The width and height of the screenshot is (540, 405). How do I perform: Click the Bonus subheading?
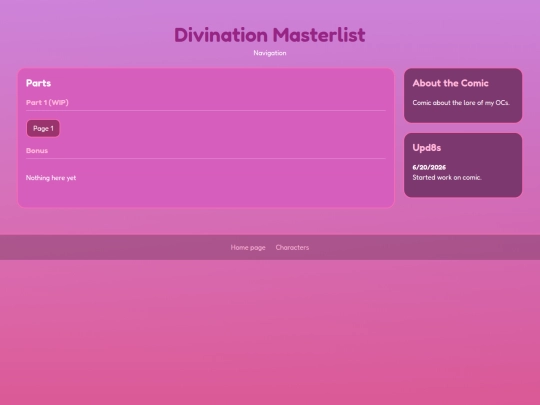(37, 150)
